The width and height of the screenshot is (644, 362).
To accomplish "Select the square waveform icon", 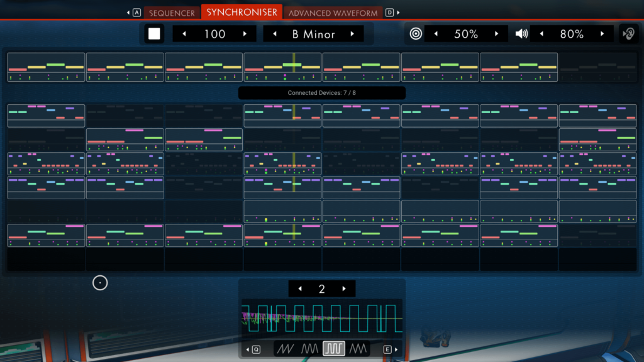I will click(x=334, y=349).
